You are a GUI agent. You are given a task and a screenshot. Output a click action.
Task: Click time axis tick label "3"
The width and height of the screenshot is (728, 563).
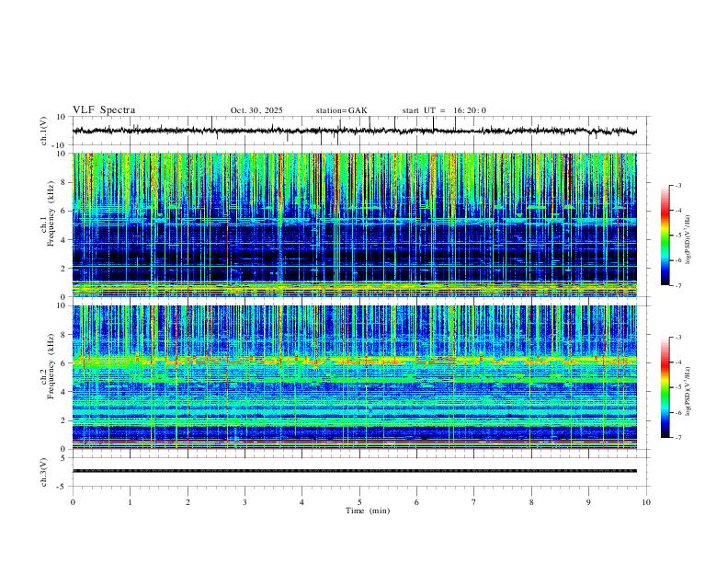(245, 502)
